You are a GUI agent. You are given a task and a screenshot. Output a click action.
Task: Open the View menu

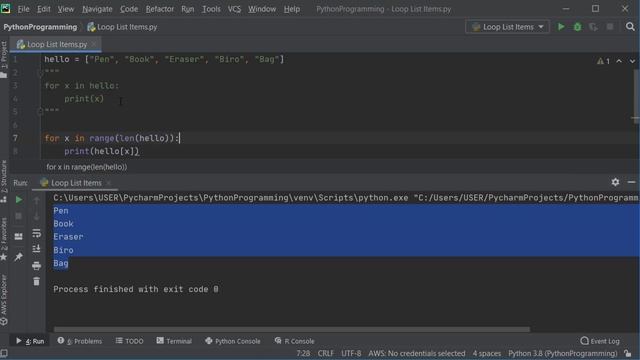pyautogui.click(x=65, y=9)
